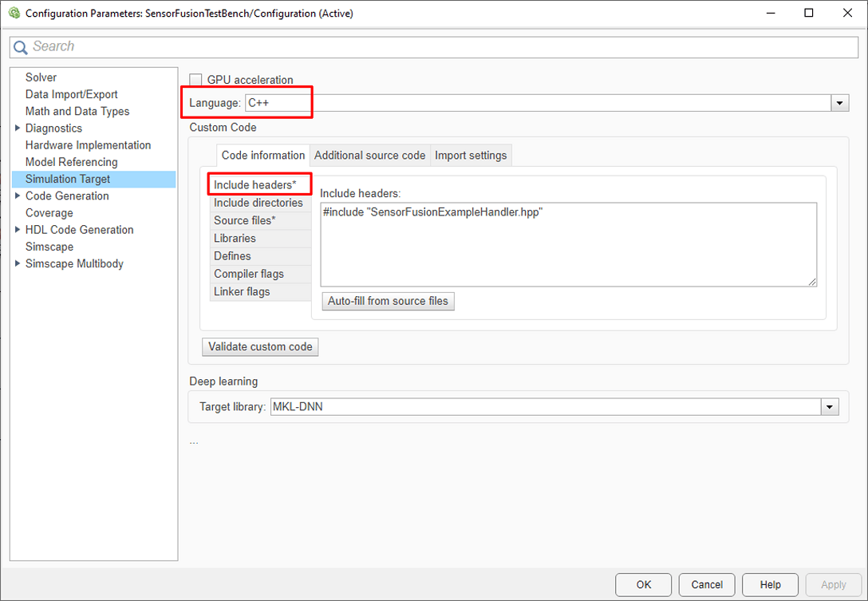Click the Validate custom code button

(x=260, y=346)
